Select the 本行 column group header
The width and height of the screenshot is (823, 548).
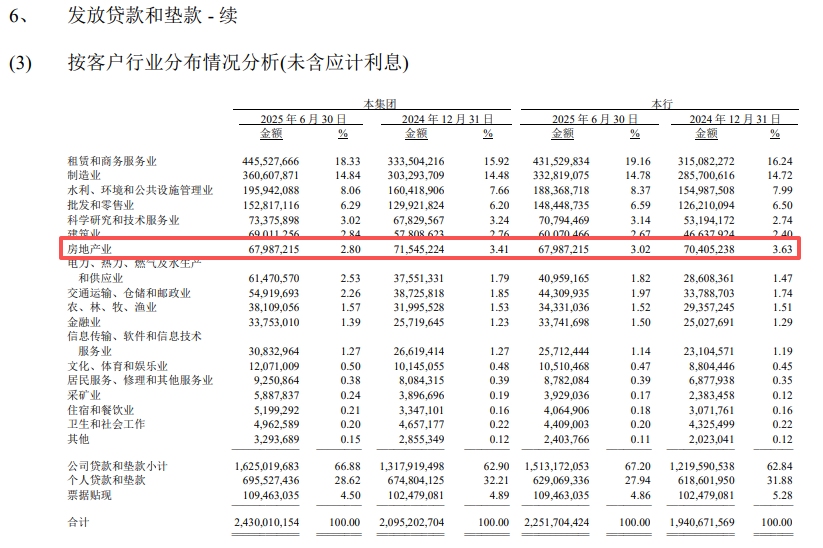coord(662,104)
